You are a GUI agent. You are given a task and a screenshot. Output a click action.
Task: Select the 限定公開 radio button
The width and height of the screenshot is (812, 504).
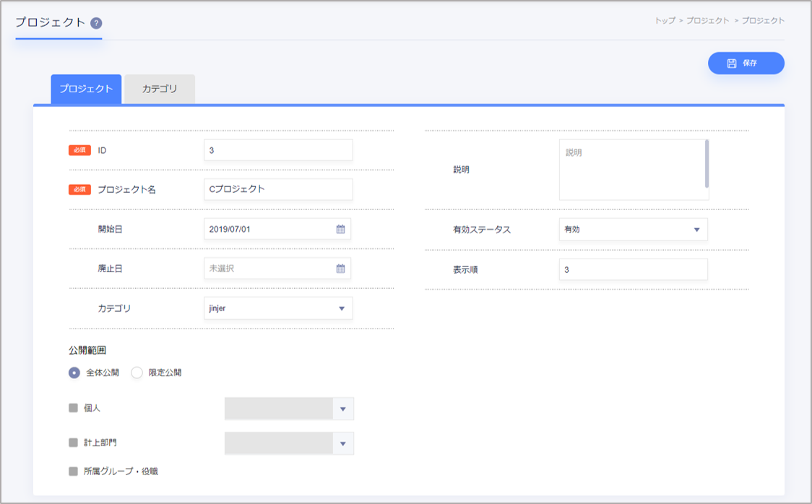click(137, 373)
